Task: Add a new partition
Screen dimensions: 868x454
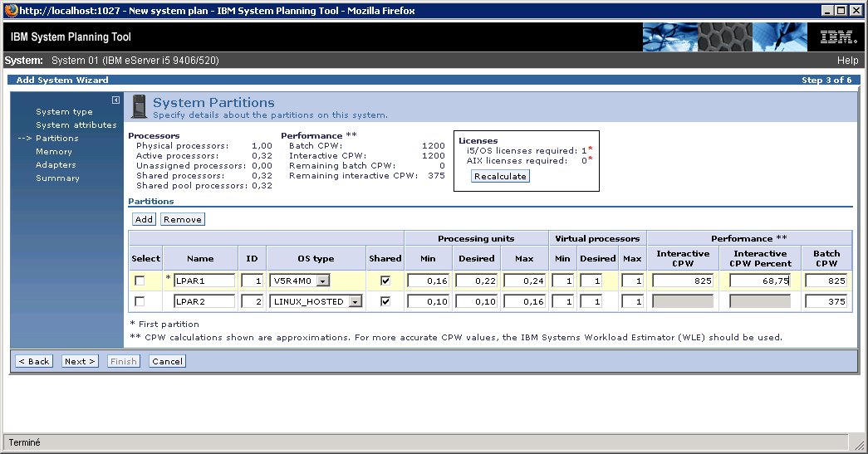Action: 144,220
